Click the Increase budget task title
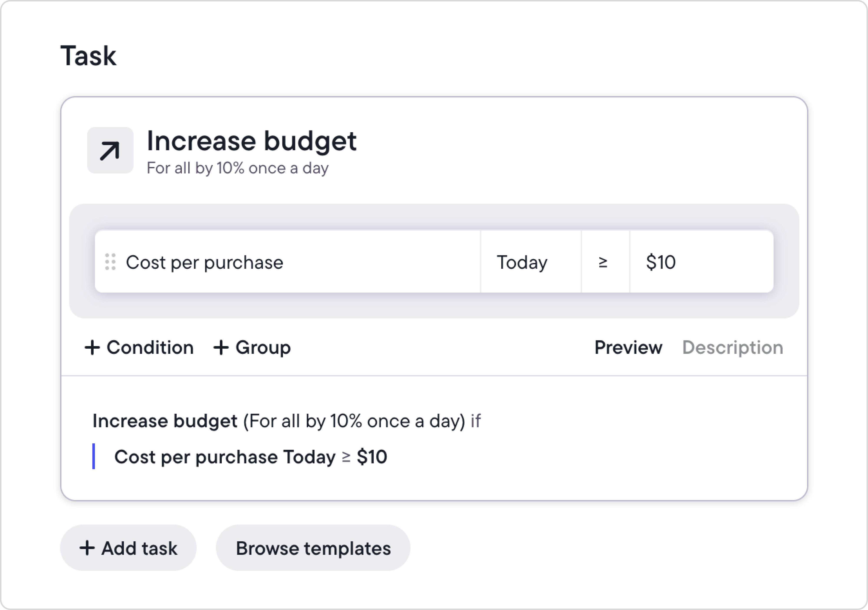The height and width of the screenshot is (610, 868). (x=252, y=141)
